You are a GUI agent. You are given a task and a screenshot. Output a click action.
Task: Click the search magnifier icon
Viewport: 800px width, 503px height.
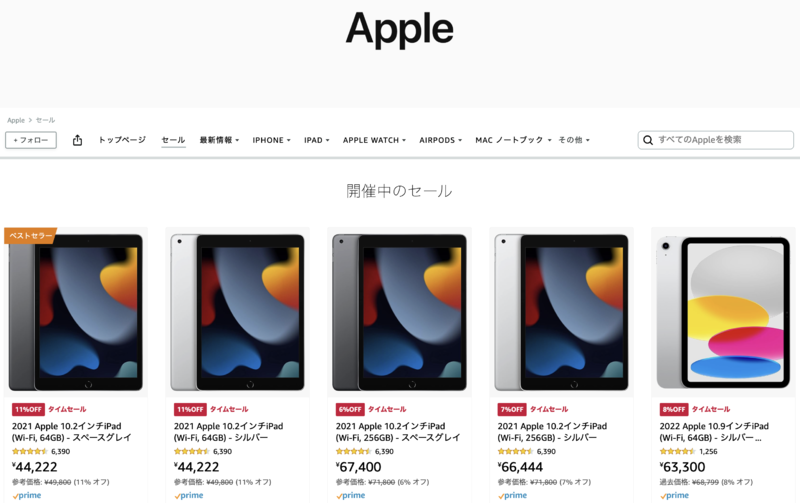click(x=647, y=140)
